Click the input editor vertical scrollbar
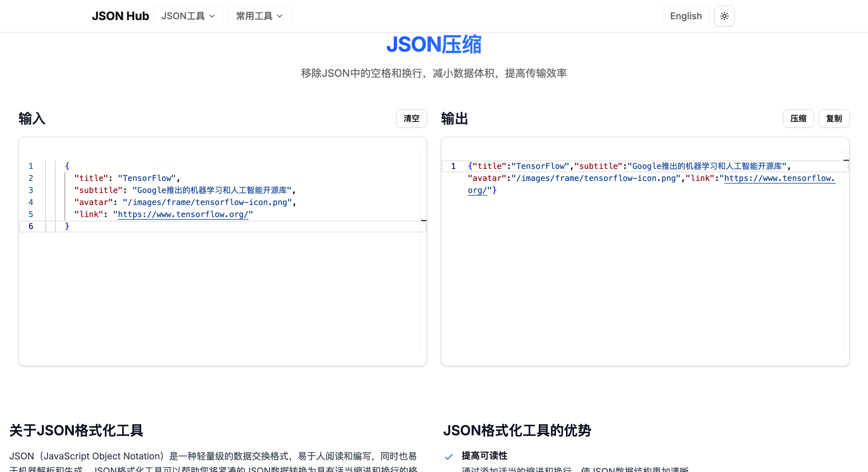The width and height of the screenshot is (868, 472). [x=424, y=252]
